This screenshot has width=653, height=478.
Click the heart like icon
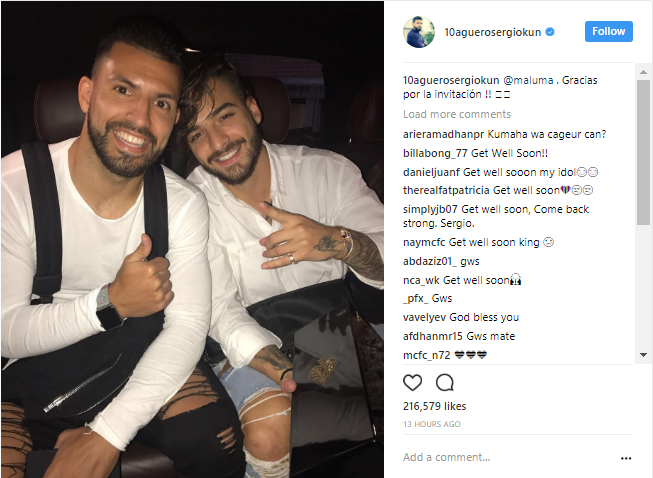coord(412,382)
